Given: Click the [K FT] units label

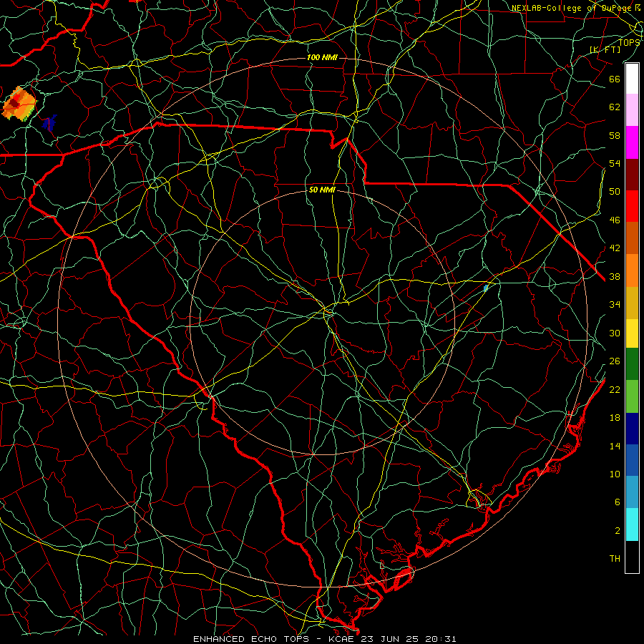Looking at the screenshot, I should pos(605,49).
